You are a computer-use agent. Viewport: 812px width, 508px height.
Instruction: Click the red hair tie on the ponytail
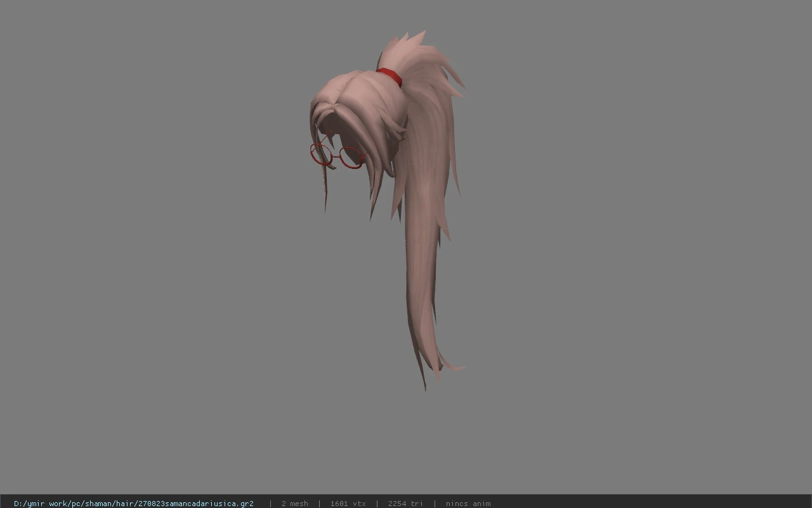point(390,76)
